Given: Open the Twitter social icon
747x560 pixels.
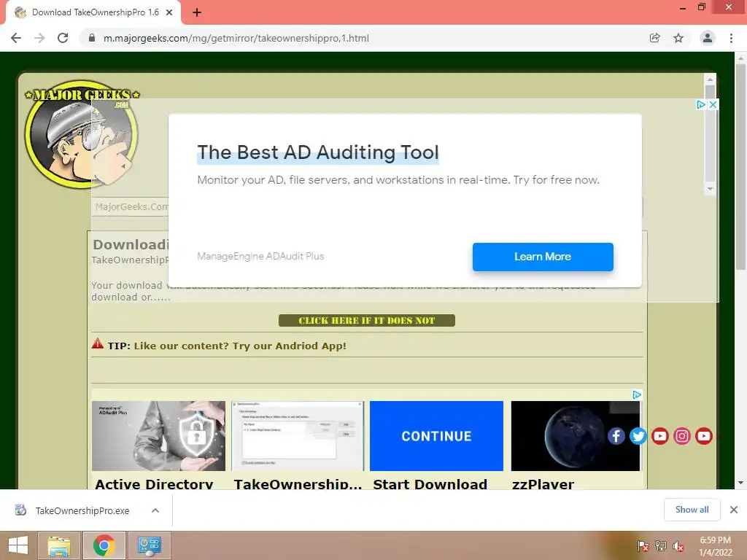Looking at the screenshot, I should click(x=638, y=436).
